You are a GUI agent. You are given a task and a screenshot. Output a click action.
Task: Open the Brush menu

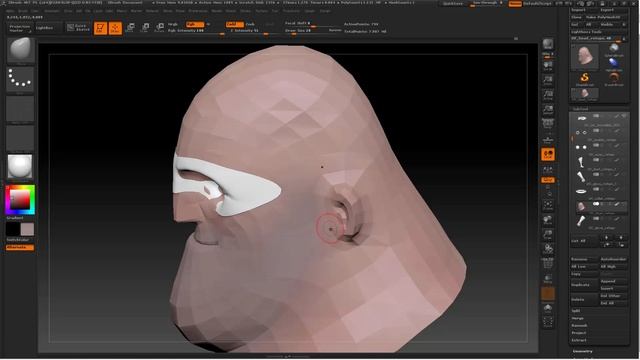click(x=23, y=11)
